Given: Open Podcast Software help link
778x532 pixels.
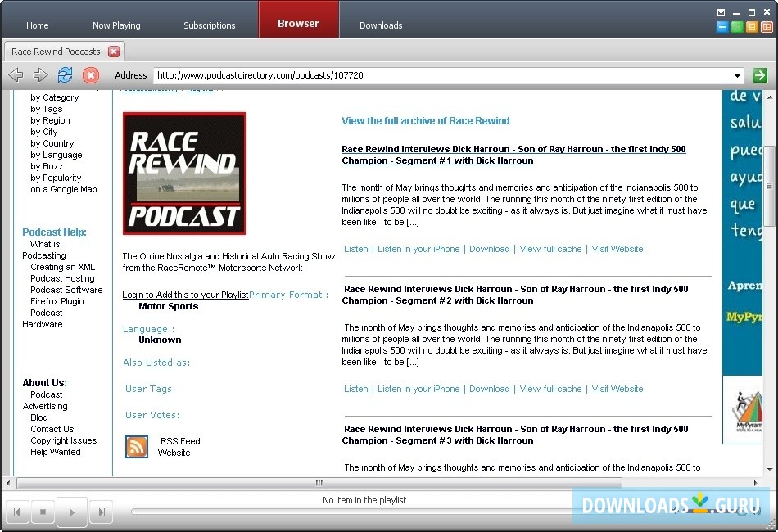Looking at the screenshot, I should point(66,290).
